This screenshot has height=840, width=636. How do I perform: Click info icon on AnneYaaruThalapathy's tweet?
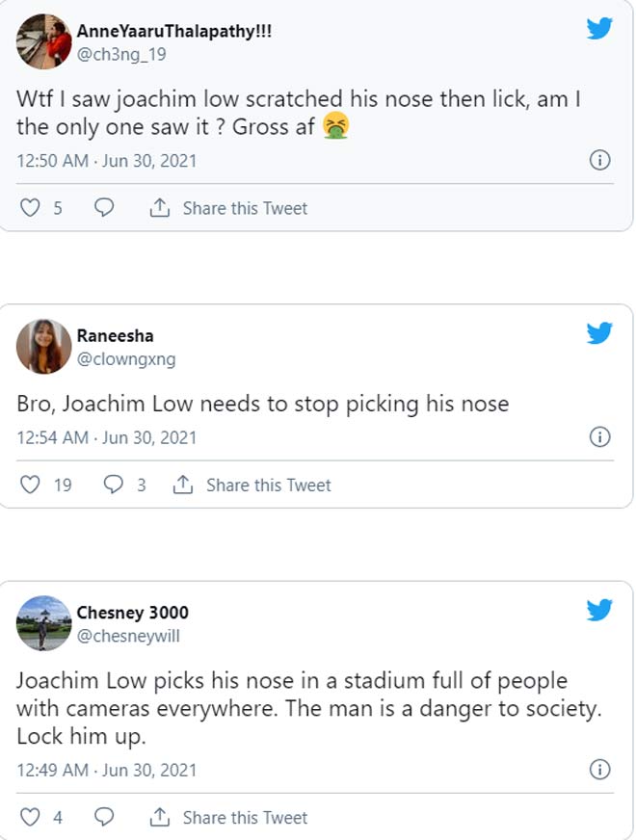click(x=599, y=160)
